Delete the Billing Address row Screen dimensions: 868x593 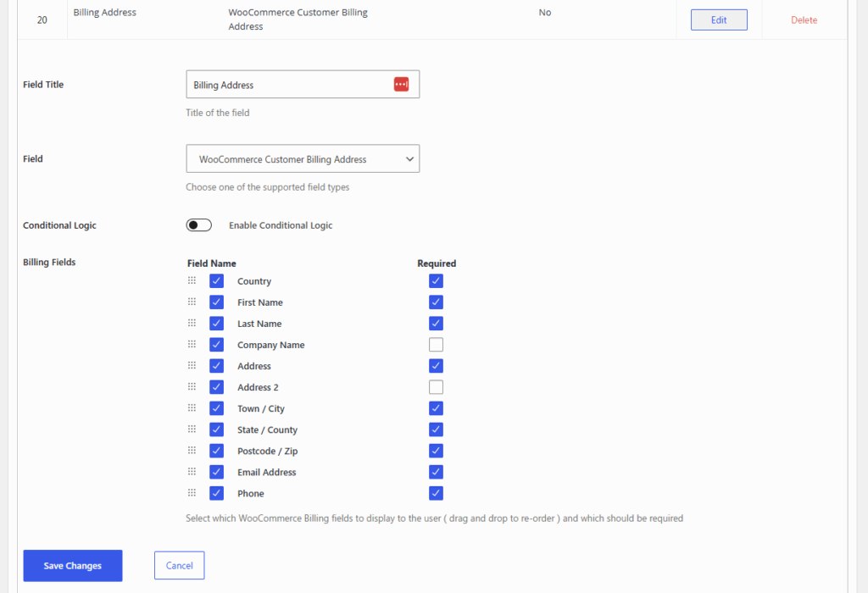click(804, 20)
